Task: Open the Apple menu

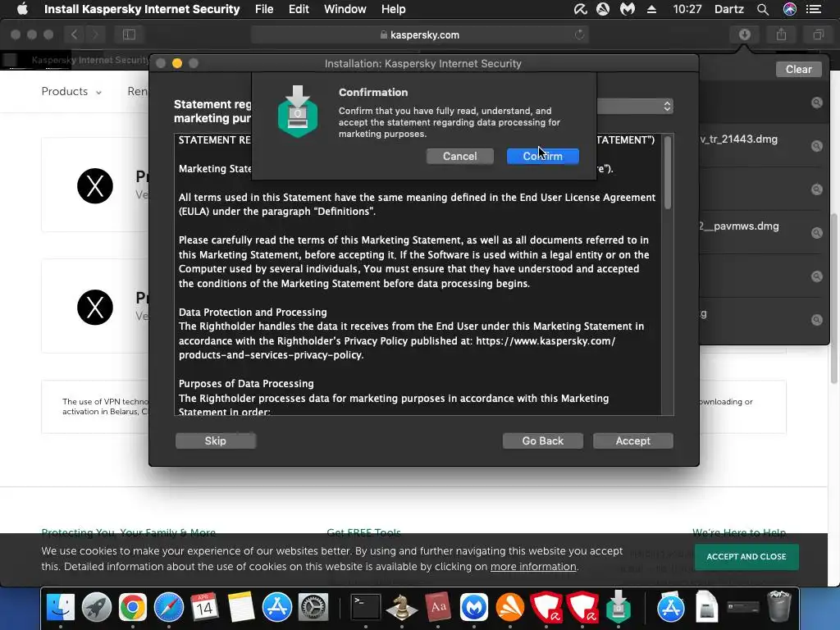Action: point(22,9)
